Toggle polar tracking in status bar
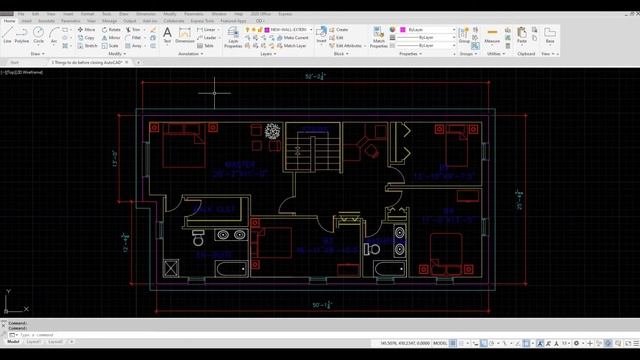The height and width of the screenshot is (360, 640). 492,343
